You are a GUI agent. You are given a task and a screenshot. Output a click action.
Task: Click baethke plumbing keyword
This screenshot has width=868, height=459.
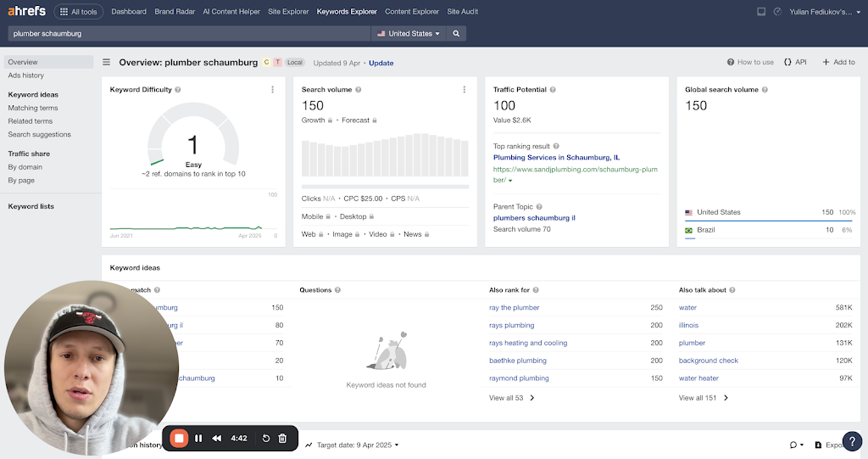click(518, 361)
